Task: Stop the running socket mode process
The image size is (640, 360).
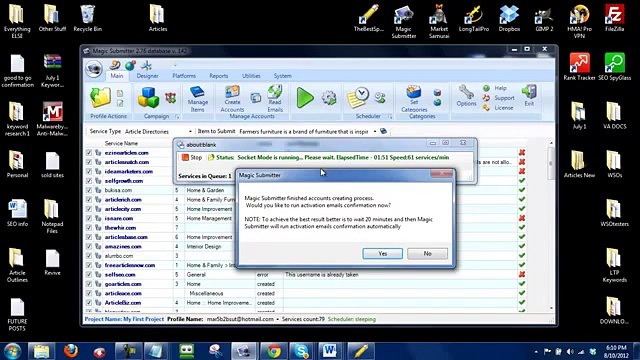Action: coord(192,157)
